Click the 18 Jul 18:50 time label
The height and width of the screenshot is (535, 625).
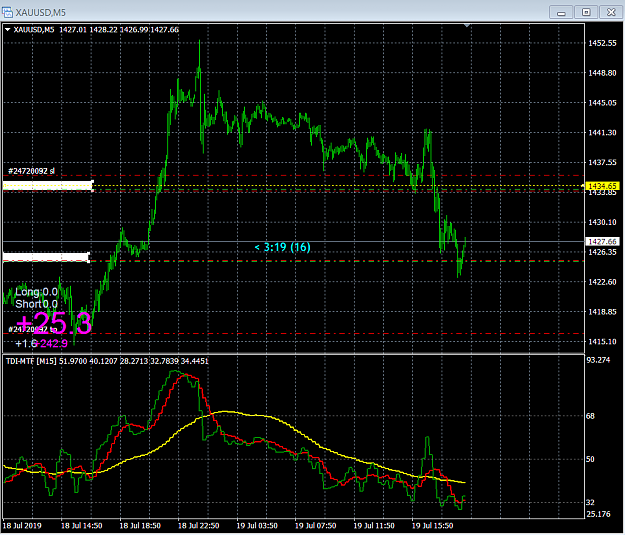[x=140, y=526]
